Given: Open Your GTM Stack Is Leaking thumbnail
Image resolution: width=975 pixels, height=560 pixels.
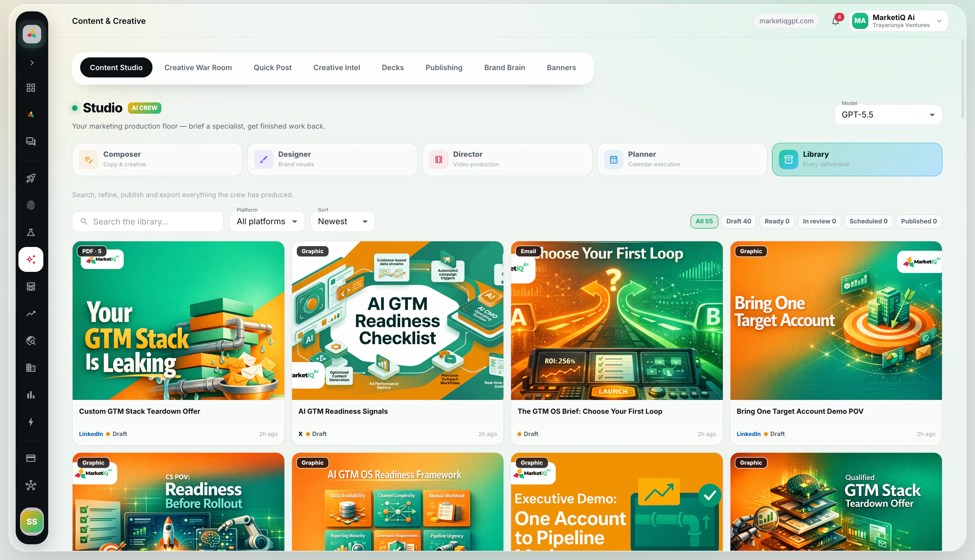Looking at the screenshot, I should (x=178, y=321).
